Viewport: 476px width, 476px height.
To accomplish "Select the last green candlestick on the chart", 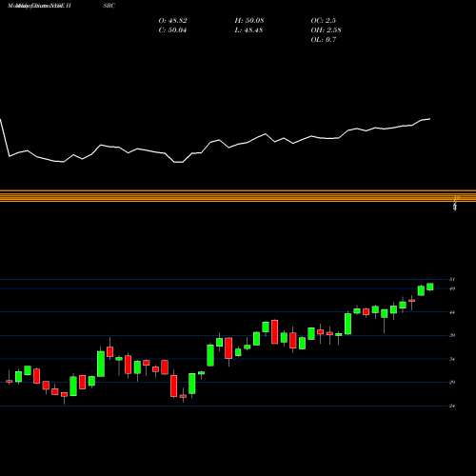I will pos(430,287).
